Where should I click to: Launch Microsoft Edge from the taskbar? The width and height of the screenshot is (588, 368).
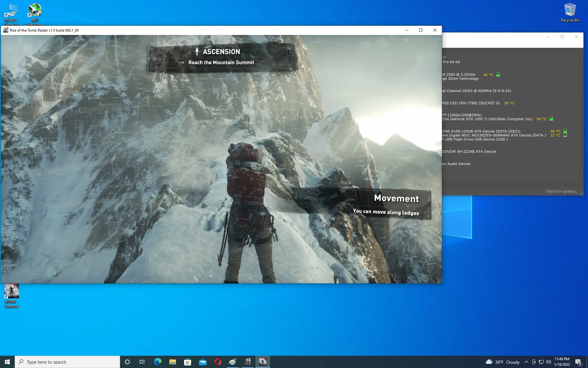(x=157, y=362)
